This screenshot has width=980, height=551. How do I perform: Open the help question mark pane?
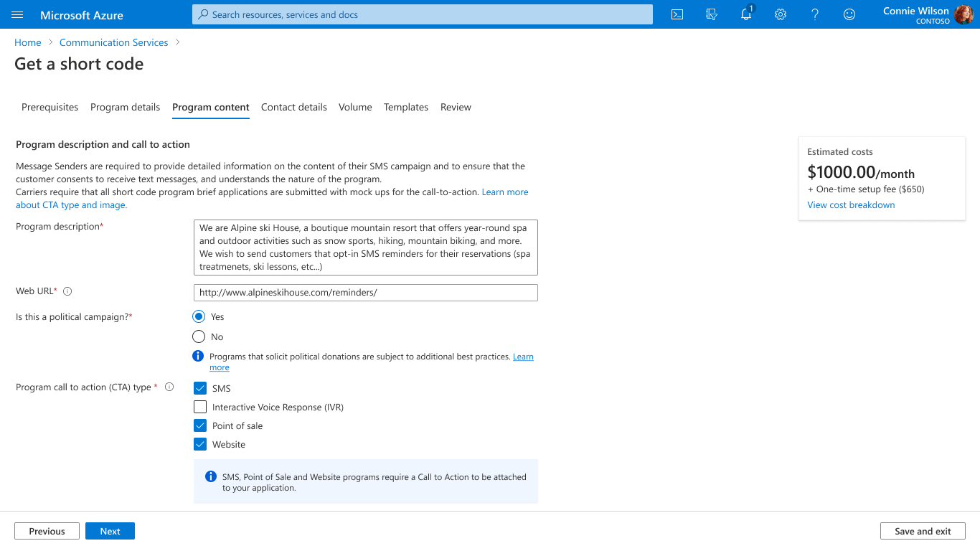(x=815, y=14)
